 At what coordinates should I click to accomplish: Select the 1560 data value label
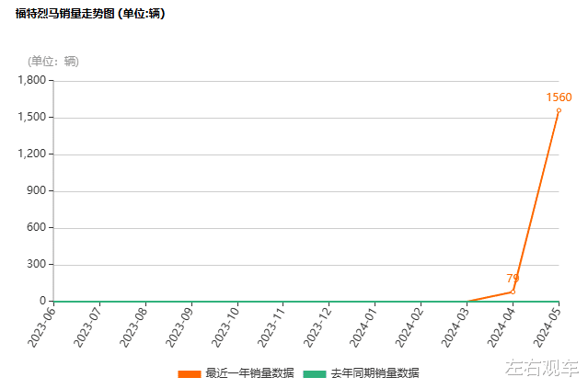[559, 97]
